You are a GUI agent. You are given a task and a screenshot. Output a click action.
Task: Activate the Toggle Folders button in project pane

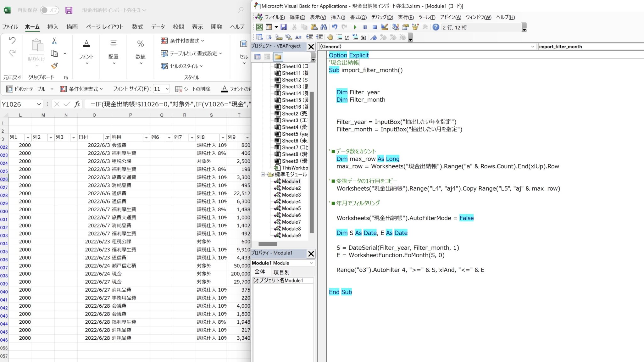click(x=278, y=57)
